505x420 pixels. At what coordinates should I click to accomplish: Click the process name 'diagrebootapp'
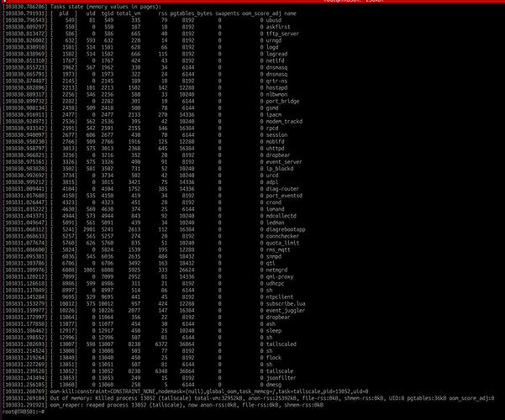[286, 229]
